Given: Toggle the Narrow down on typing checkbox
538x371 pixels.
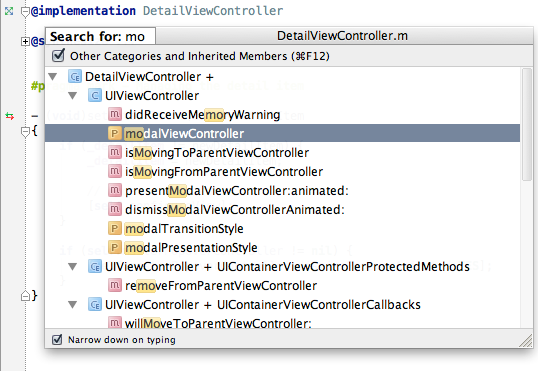Looking at the screenshot, I should click(57, 339).
